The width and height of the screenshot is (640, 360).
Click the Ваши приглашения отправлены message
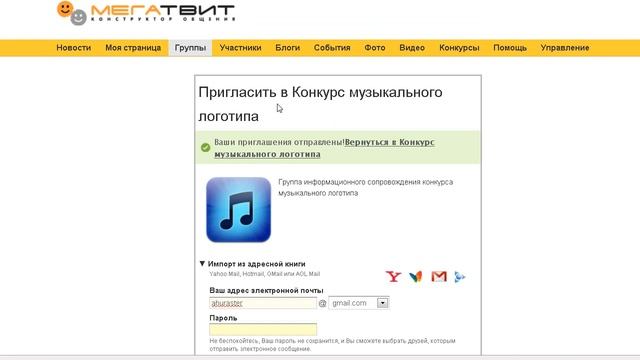click(279, 142)
